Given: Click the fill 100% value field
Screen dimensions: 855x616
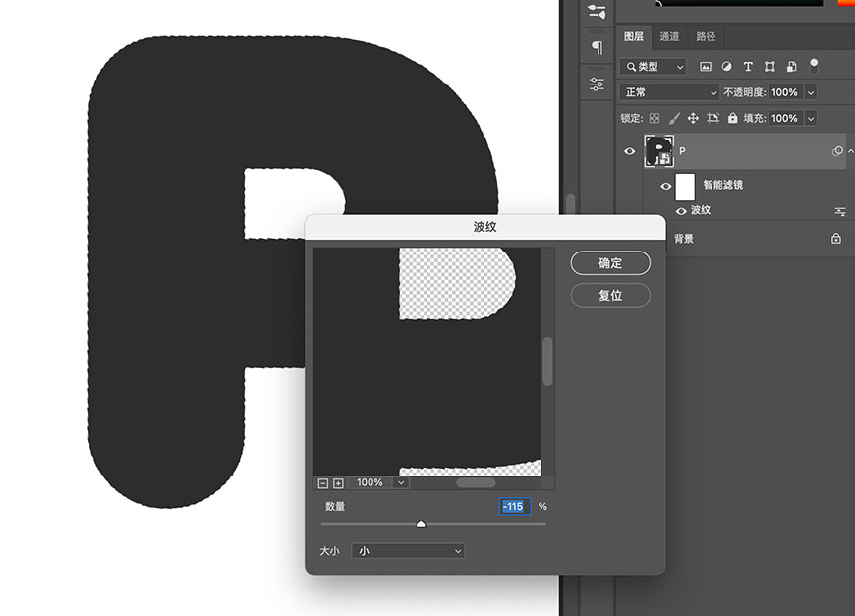Looking at the screenshot, I should pyautogui.click(x=785, y=118).
